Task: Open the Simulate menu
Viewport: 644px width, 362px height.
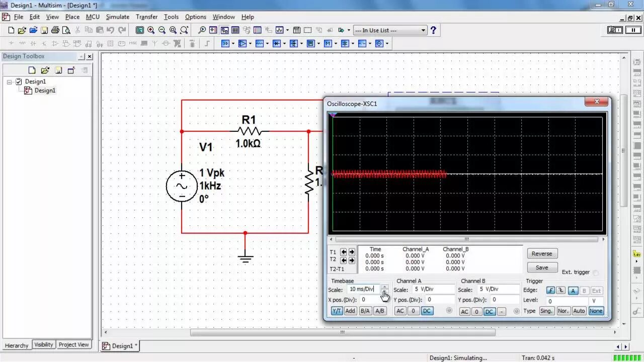Action: [x=118, y=17]
